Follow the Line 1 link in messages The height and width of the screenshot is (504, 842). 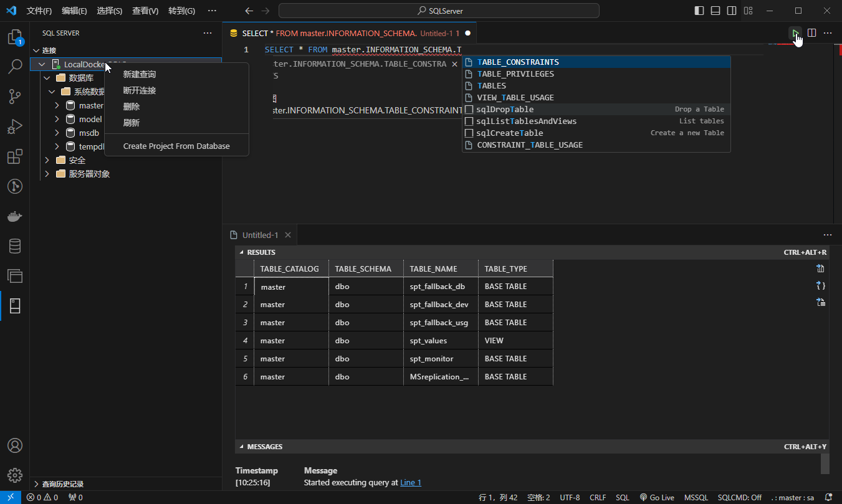click(x=411, y=482)
